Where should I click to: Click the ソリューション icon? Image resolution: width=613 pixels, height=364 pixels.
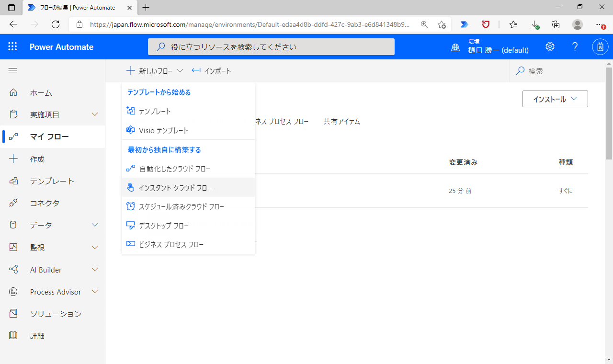click(x=13, y=314)
